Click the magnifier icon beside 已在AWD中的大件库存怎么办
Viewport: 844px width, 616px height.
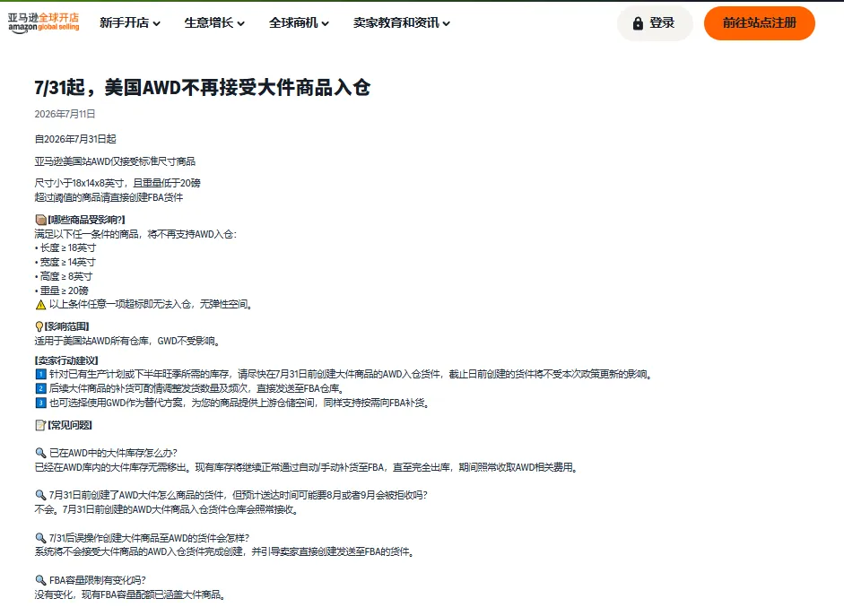40,453
